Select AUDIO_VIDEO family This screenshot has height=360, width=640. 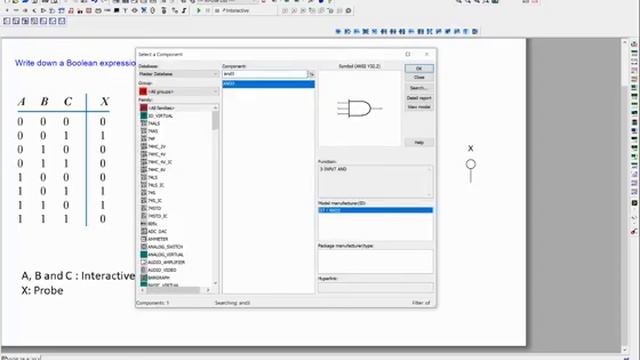(162, 270)
